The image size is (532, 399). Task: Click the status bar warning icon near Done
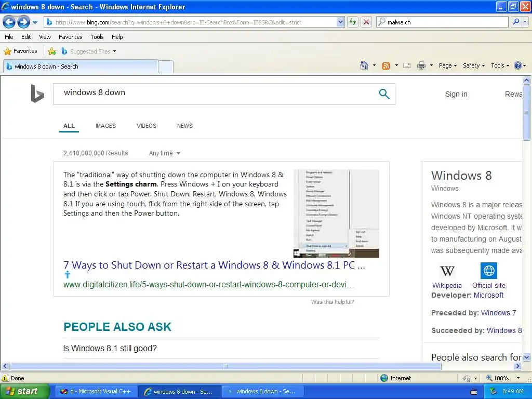5,378
